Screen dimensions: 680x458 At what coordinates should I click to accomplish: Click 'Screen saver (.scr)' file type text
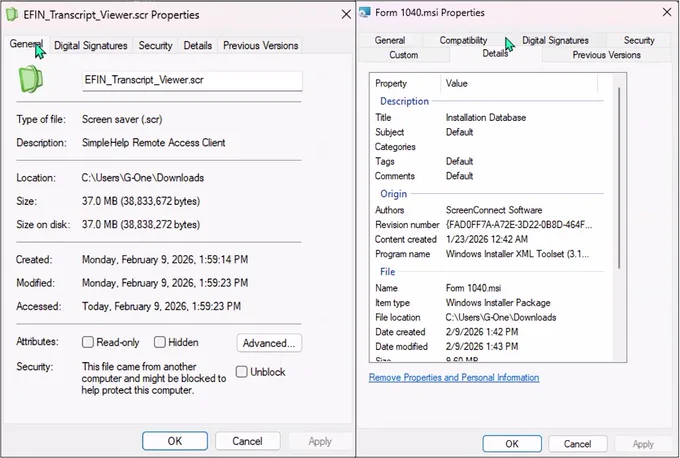(122, 119)
